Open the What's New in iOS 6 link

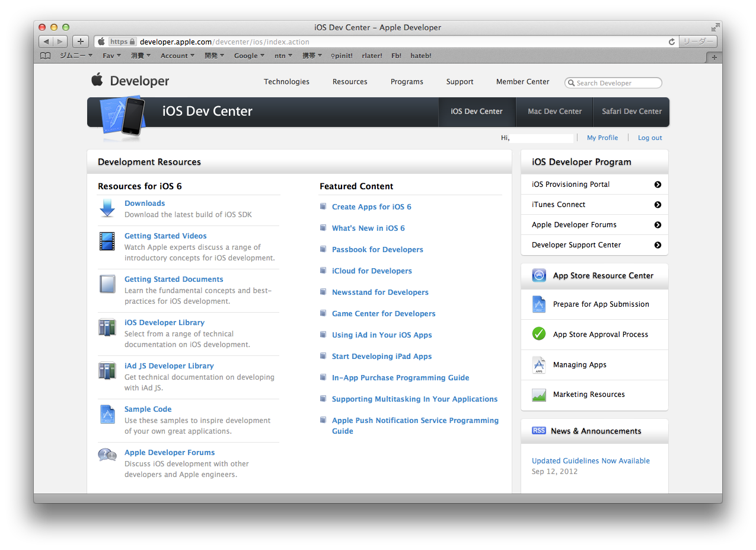click(368, 228)
